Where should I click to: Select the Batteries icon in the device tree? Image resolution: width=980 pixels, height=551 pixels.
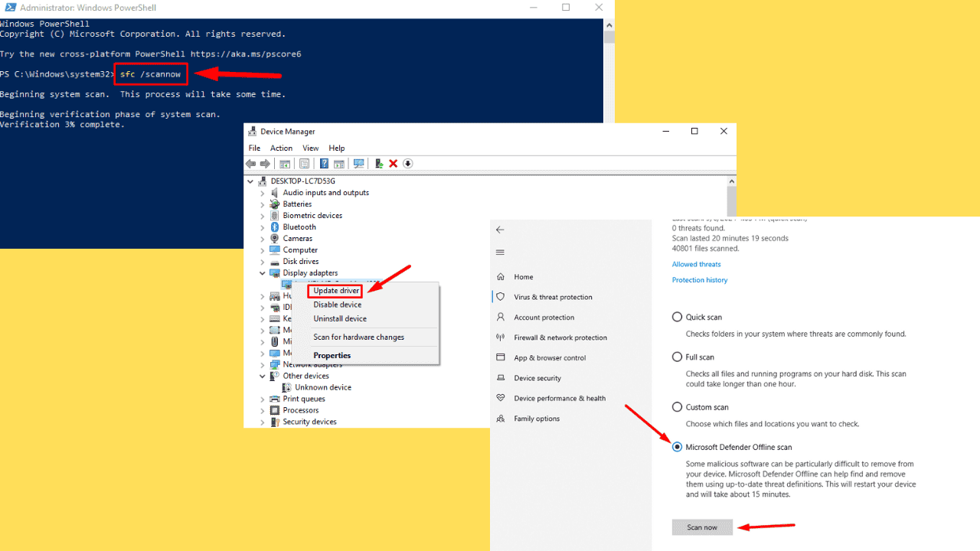(275, 204)
